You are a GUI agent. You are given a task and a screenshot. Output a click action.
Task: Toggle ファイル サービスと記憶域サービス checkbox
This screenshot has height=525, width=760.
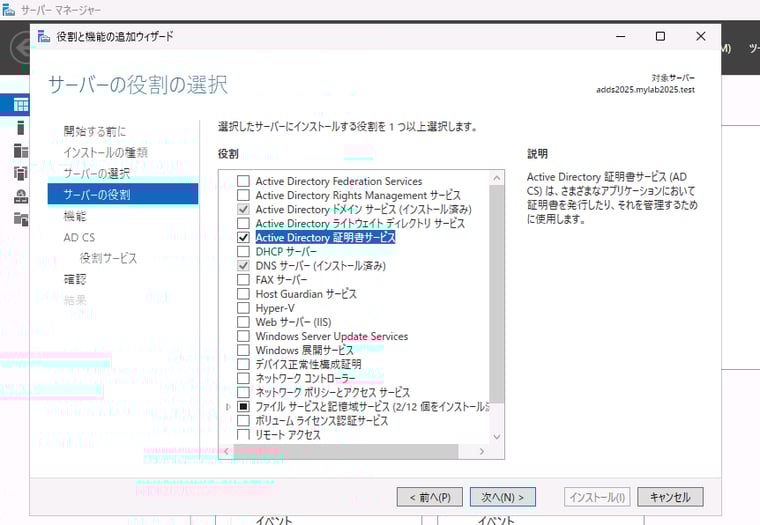(x=243, y=406)
